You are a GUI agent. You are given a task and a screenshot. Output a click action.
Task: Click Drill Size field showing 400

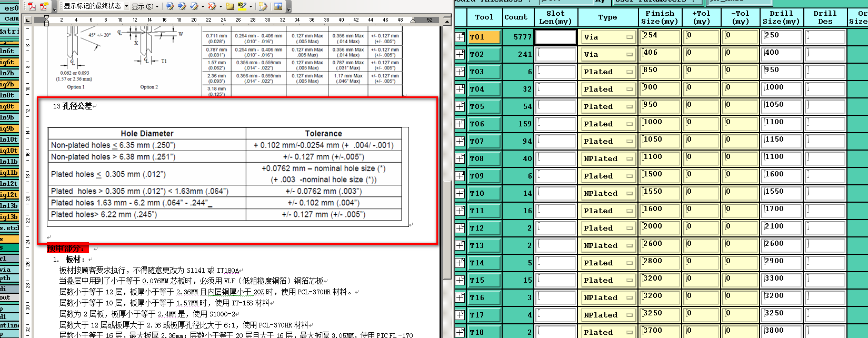[x=782, y=54]
